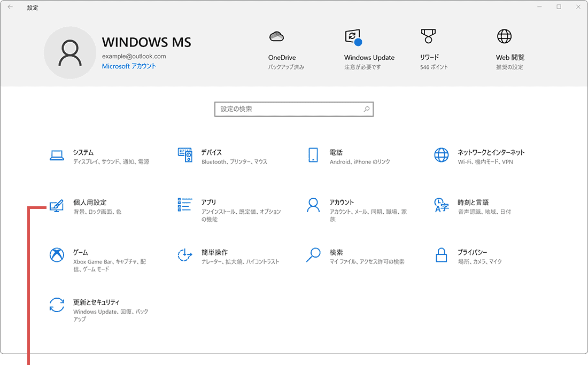Image resolution: width=588 pixels, height=365 pixels.
Task: Open the 電話 phone icon
Action: click(313, 155)
